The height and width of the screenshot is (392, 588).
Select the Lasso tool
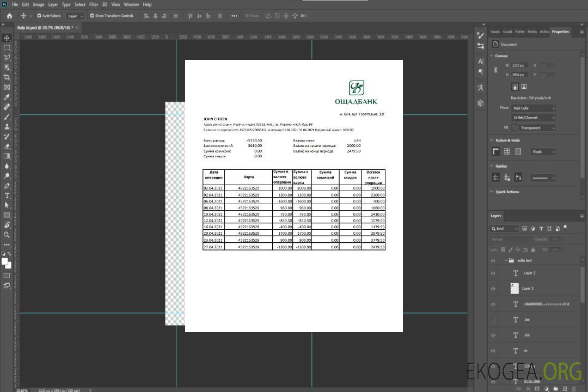pos(7,57)
